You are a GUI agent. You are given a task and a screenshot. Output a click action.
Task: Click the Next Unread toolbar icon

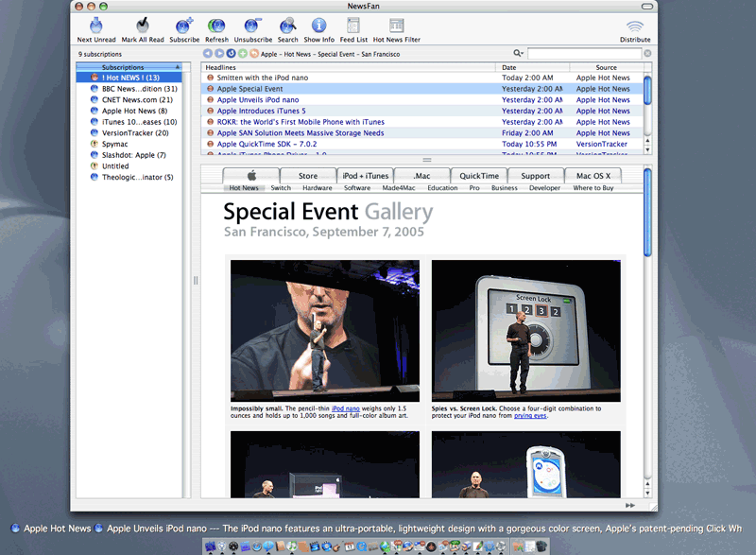pos(94,26)
